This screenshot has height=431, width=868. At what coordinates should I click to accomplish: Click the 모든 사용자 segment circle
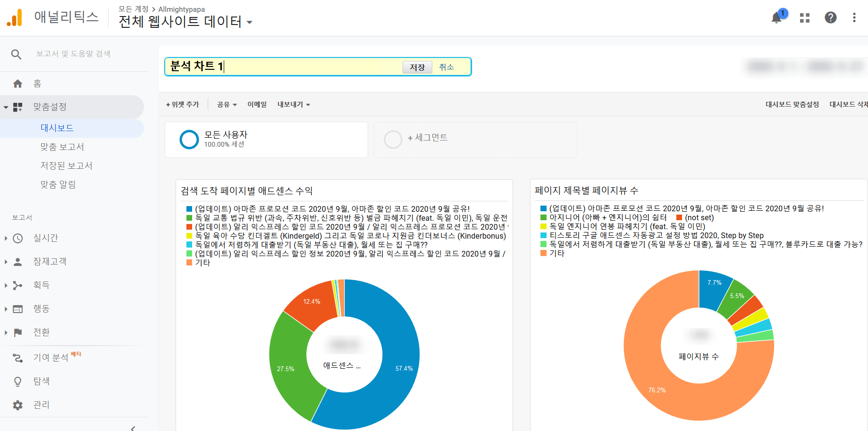[189, 140]
